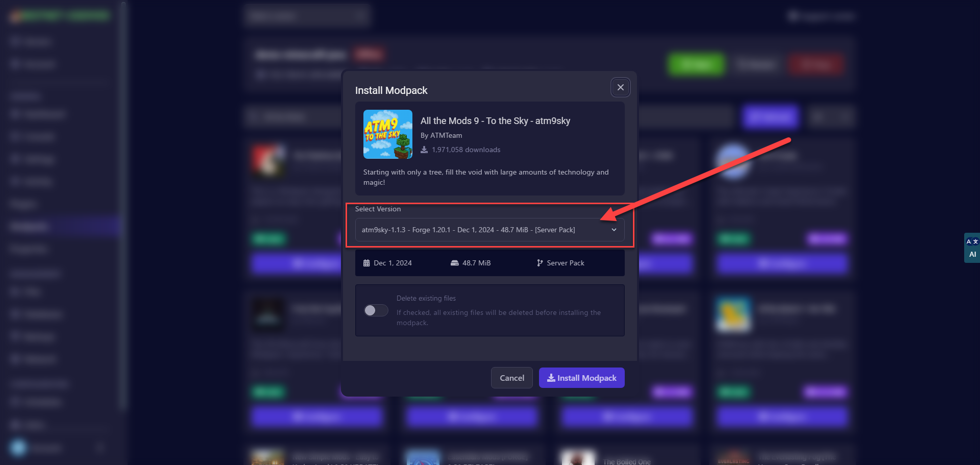Click the calendar icon beside Dec 1, 2024

coord(366,263)
